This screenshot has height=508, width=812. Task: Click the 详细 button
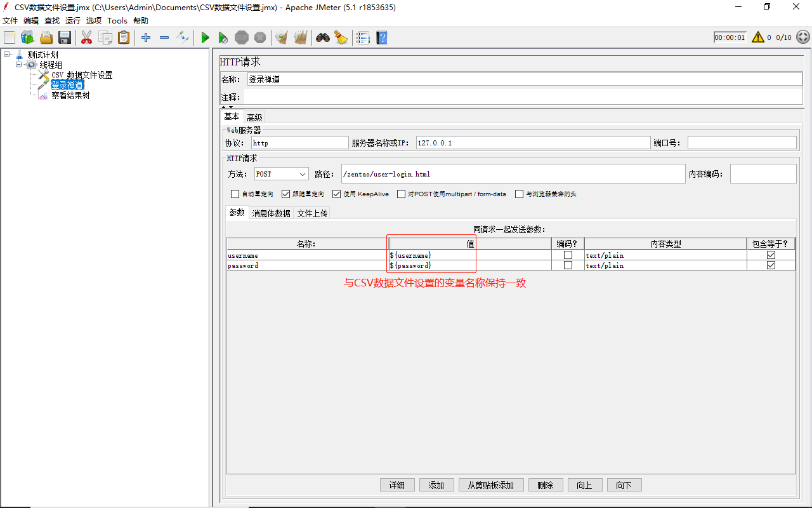click(x=397, y=485)
